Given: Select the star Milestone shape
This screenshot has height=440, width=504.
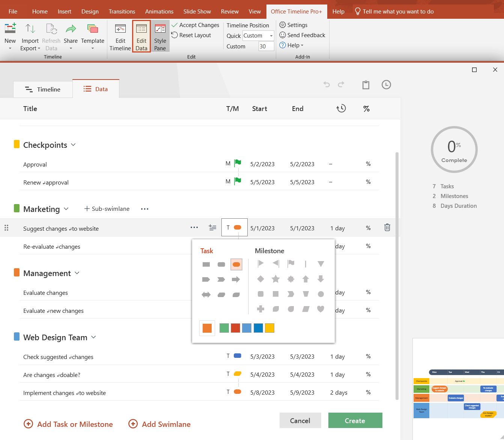Looking at the screenshot, I should click(x=276, y=279).
